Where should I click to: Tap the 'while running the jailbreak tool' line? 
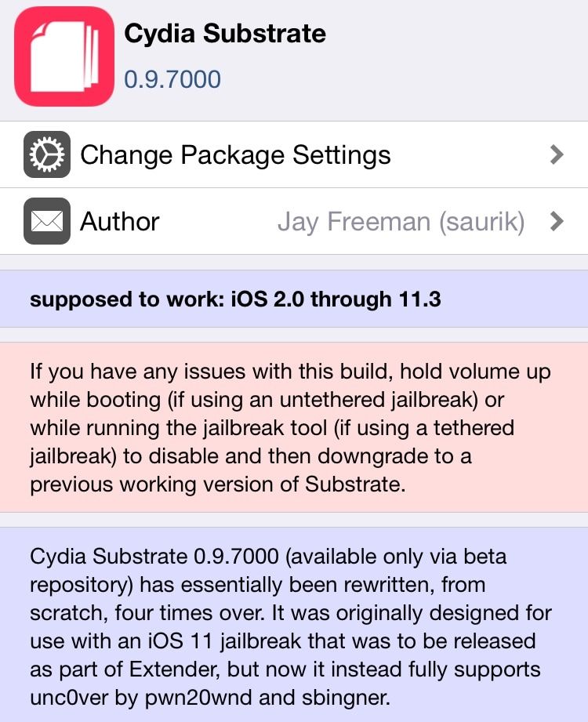[272, 428]
